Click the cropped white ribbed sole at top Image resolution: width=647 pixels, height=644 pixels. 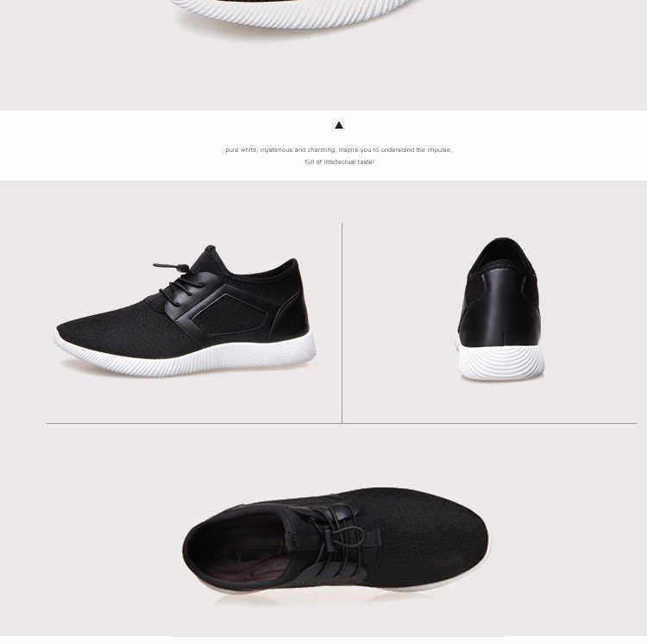tap(294, 15)
